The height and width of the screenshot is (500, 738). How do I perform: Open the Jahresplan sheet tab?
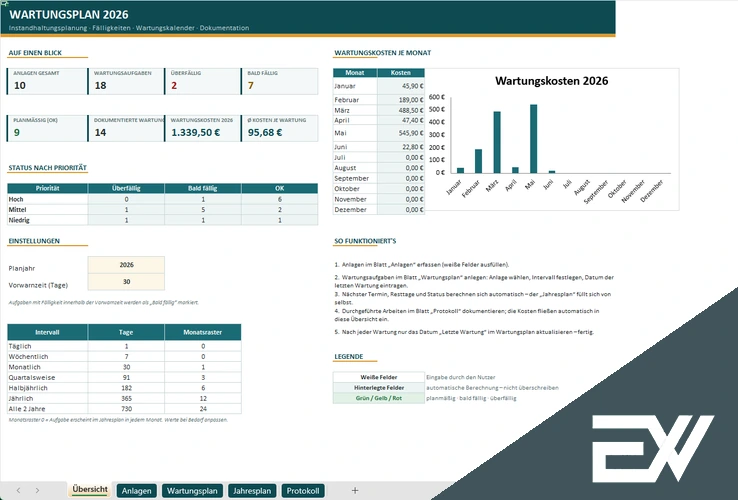[x=252, y=491]
